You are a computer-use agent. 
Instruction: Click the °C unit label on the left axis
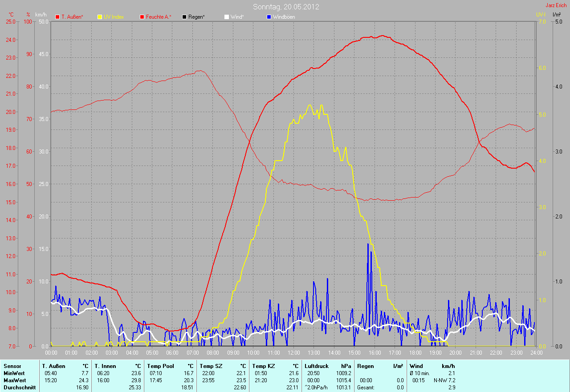click(11, 15)
